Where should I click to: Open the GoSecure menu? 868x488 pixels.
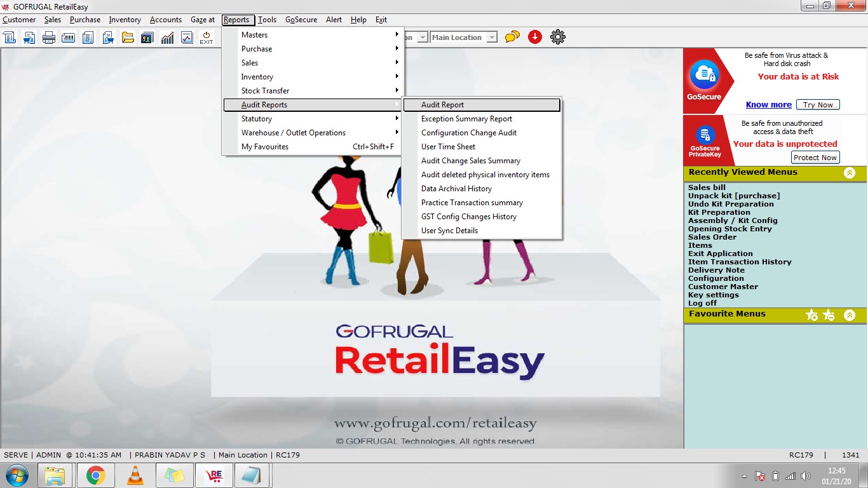tap(301, 20)
